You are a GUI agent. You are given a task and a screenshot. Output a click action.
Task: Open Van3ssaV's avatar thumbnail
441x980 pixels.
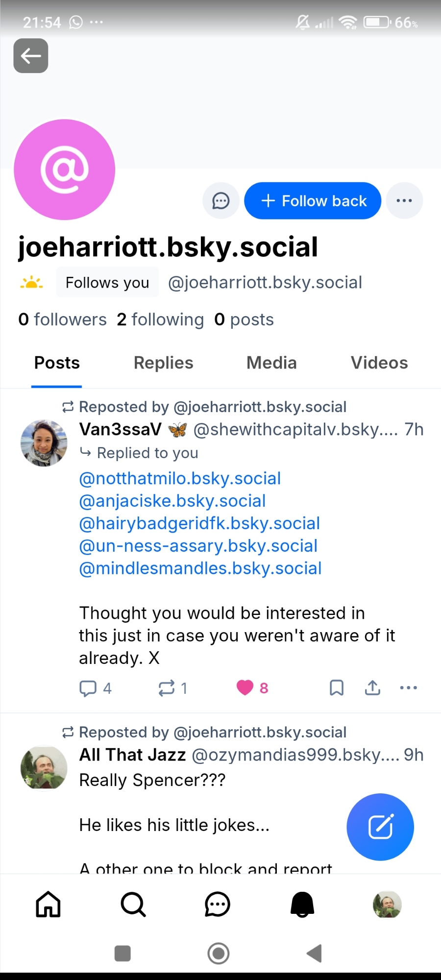pyautogui.click(x=44, y=443)
